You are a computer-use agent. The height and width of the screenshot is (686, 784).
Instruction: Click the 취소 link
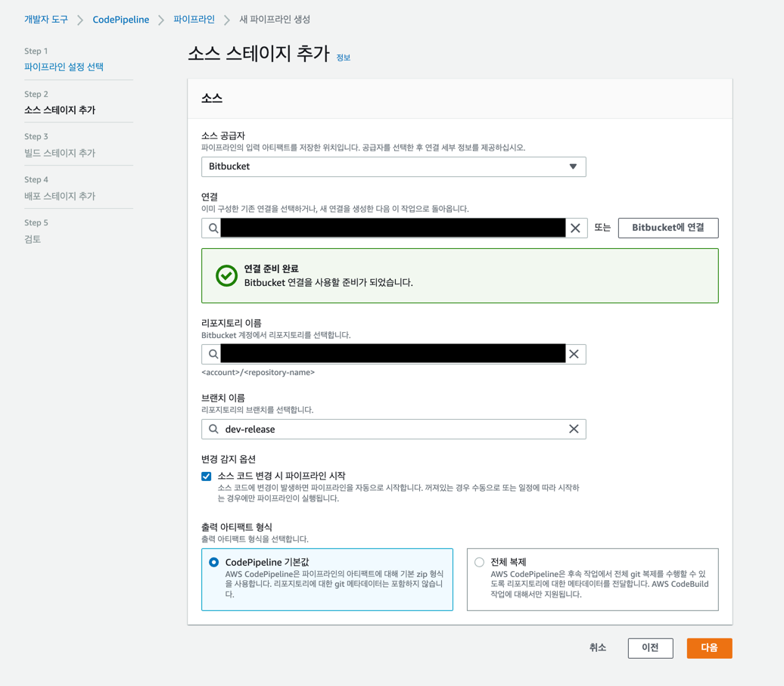click(598, 647)
